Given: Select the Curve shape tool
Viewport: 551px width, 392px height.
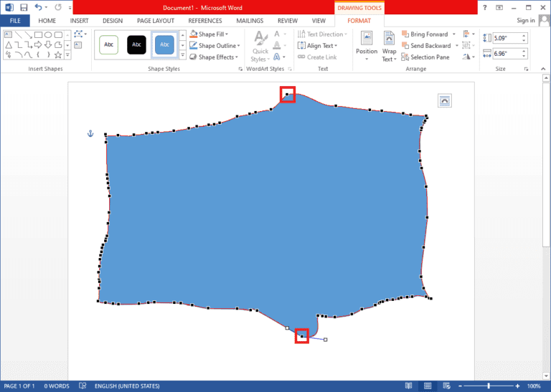Looking at the screenshot, I should [29, 54].
